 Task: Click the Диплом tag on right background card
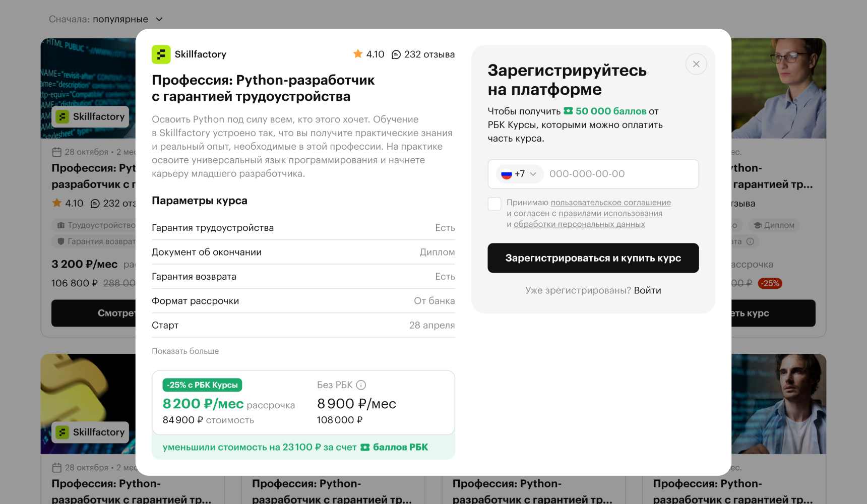point(774,225)
